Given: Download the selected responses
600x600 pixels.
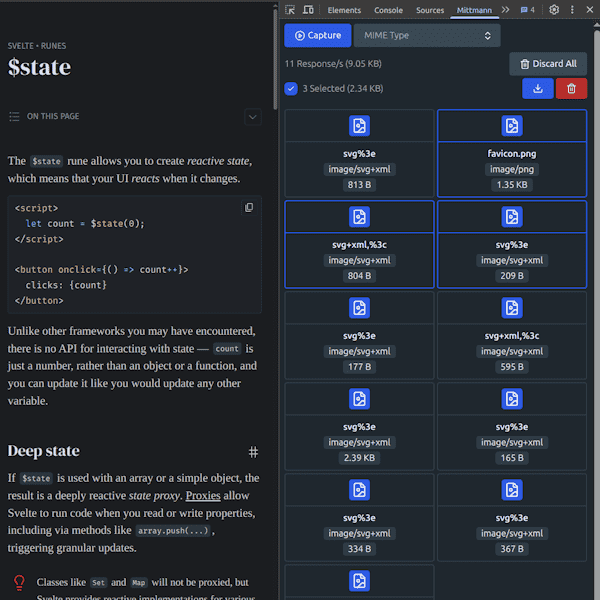Looking at the screenshot, I should [537, 88].
